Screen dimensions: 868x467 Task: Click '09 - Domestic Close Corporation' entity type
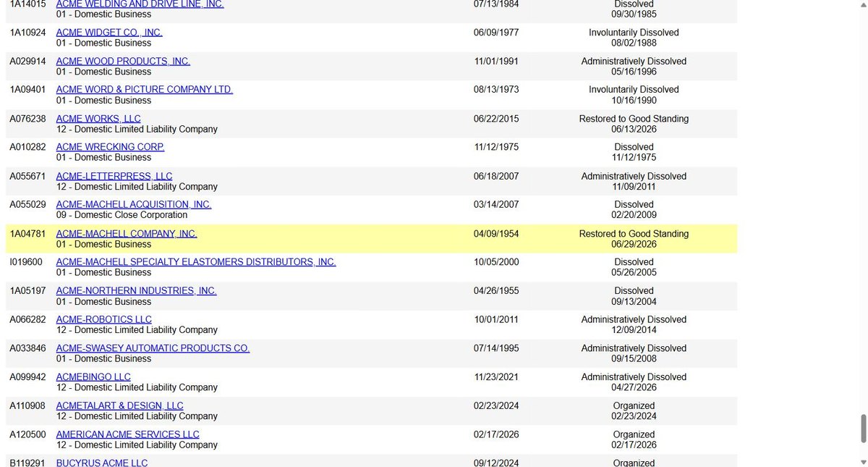(x=122, y=215)
